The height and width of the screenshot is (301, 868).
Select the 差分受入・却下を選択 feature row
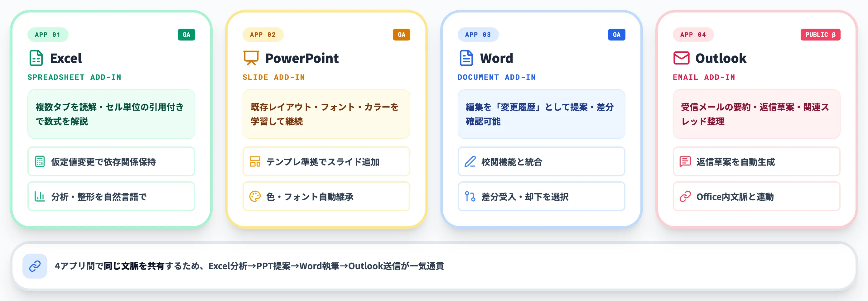pos(541,196)
